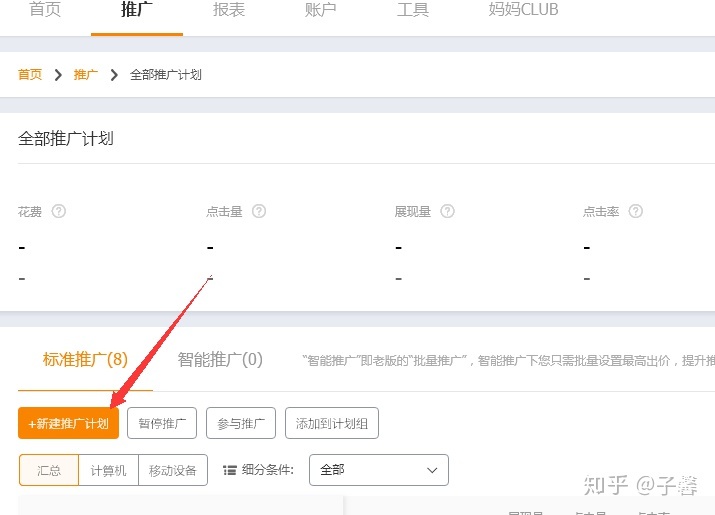Click the 智能推广 description text
The width and height of the screenshot is (715, 515).
coord(508,361)
